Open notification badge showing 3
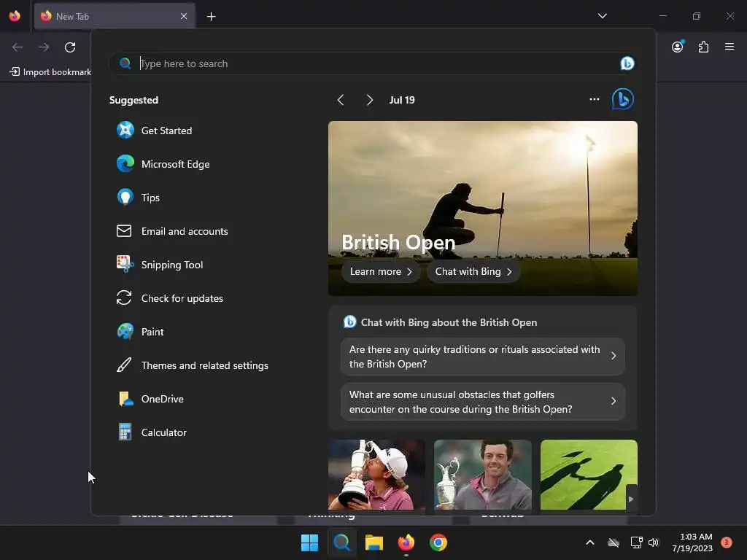Viewport: 747px width, 560px height. pyautogui.click(x=726, y=542)
